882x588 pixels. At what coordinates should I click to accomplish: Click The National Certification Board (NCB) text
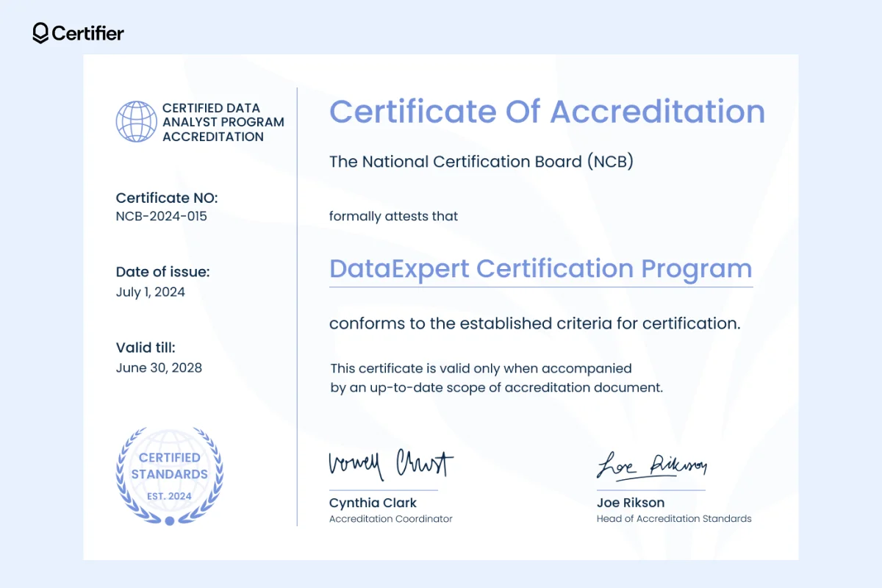[481, 162]
